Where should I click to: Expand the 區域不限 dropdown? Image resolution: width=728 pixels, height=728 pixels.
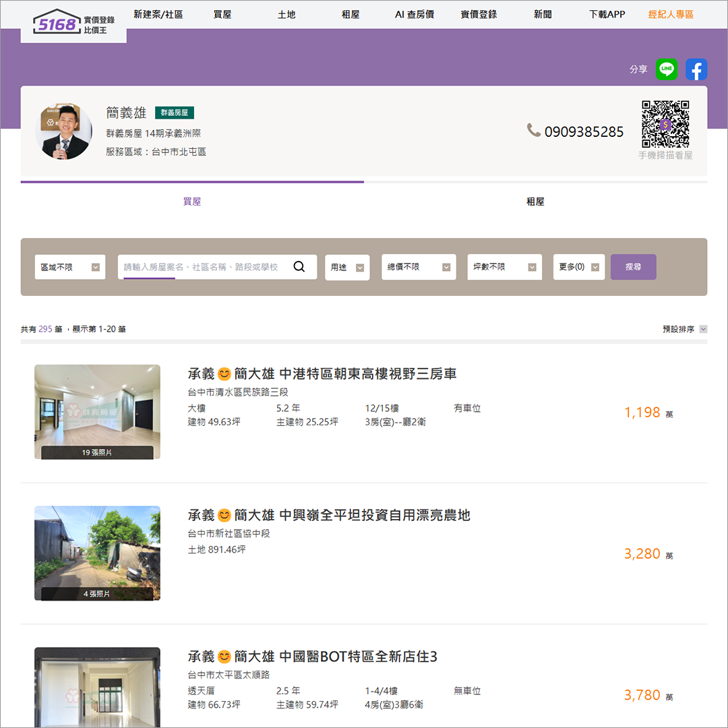(70, 267)
